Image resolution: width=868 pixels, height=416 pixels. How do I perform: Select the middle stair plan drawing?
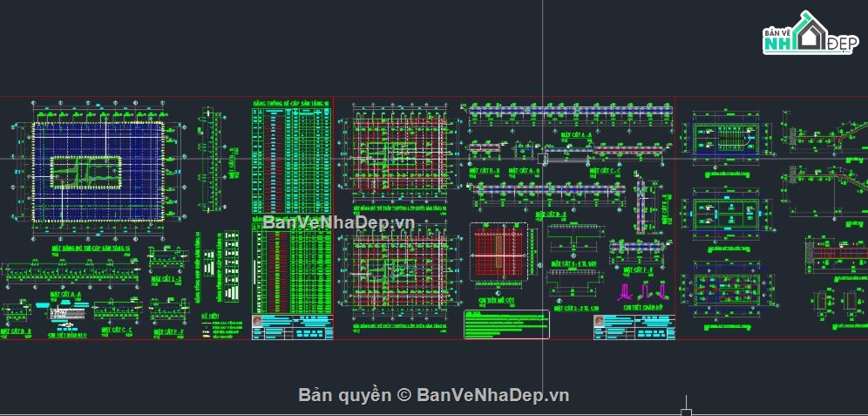726,214
